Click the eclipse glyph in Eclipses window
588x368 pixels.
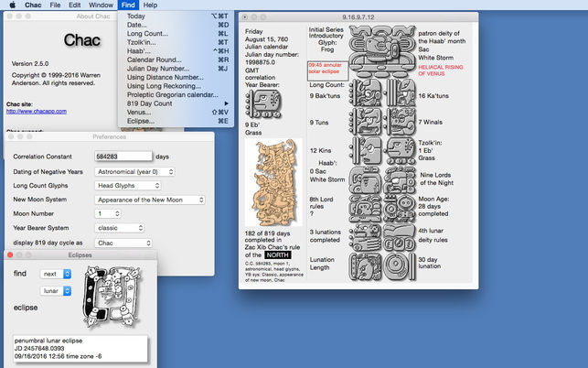[112, 296]
